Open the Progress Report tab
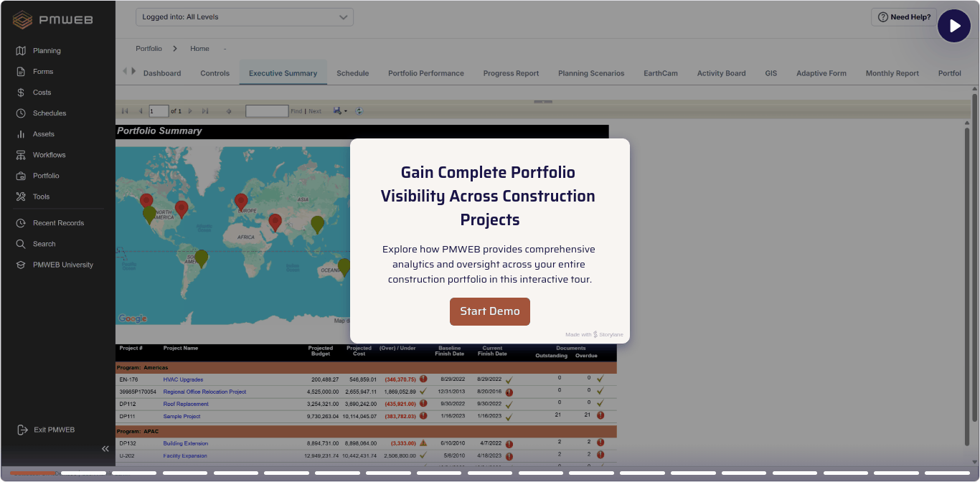The height and width of the screenshot is (482, 980). click(511, 73)
